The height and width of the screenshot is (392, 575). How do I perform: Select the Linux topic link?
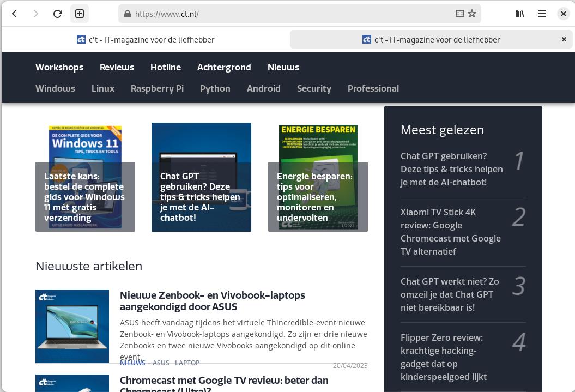[103, 88]
